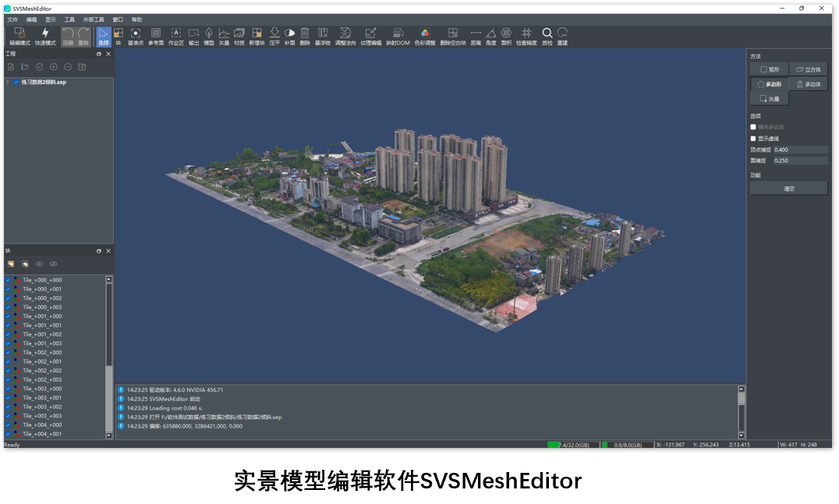839x504 pixels.
Task: Click the 清空 button
Action: (788, 189)
